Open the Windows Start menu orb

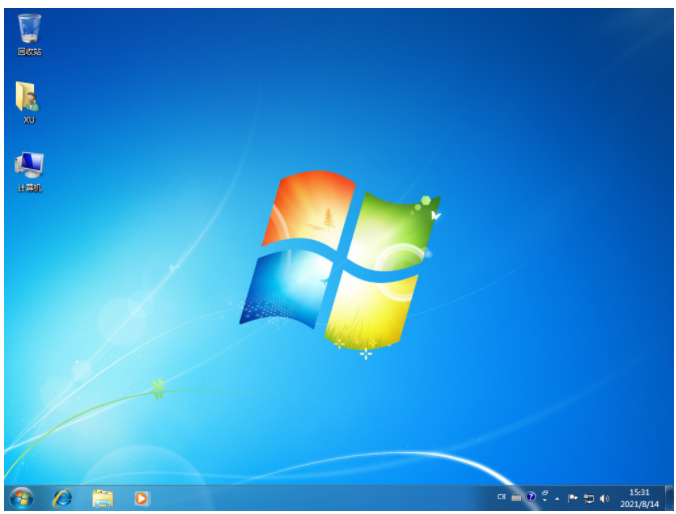[20, 497]
